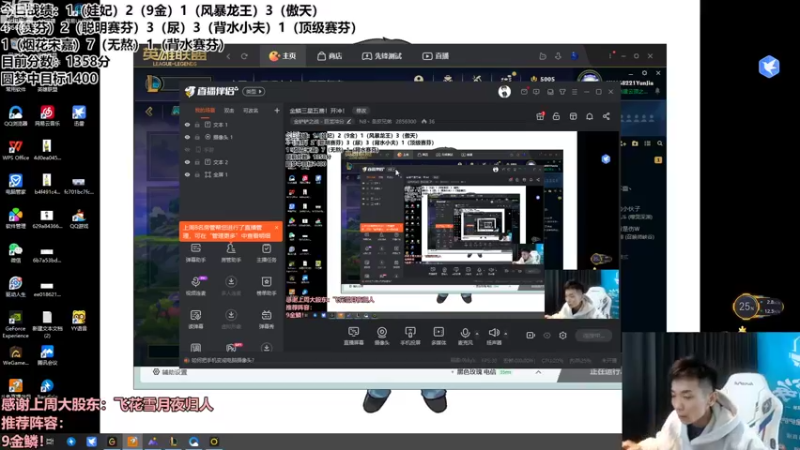Open notifications bell in live companion
Image resolution: width=800 pixels, height=450 pixels.
coord(589,116)
